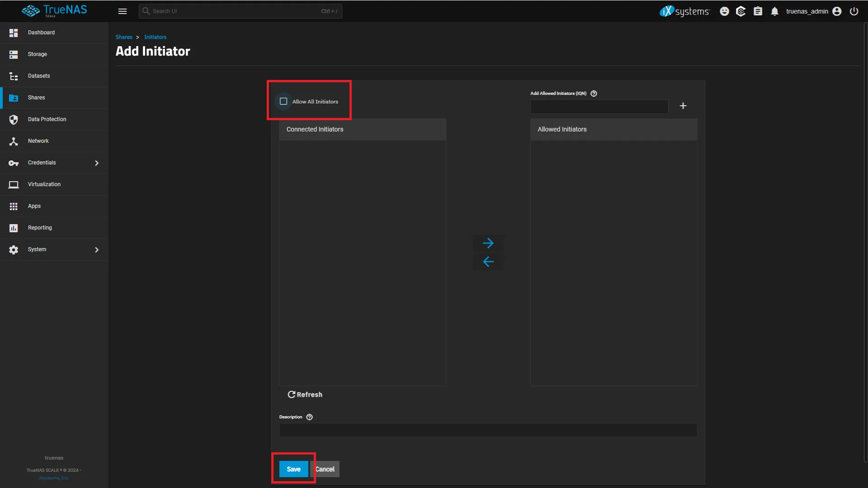868x488 pixels.
Task: Open the power/logout menu icon
Action: pyautogui.click(x=854, y=11)
